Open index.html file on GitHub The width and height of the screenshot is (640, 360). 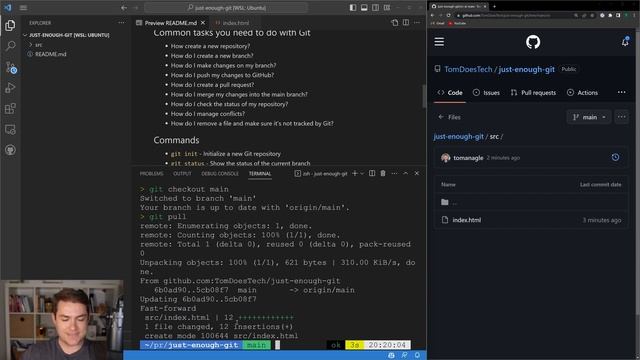coord(467,220)
